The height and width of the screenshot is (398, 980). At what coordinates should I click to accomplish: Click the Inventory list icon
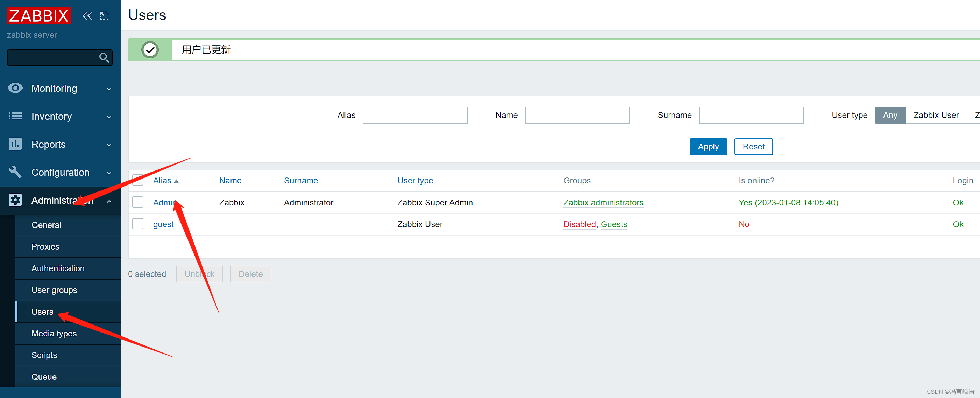tap(15, 116)
